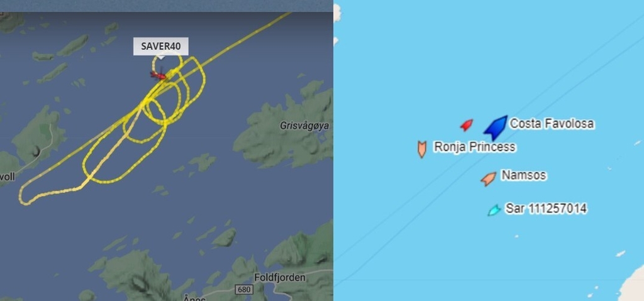The height and width of the screenshot is (301, 644).
Task: Click the long island at top left of map
Action: (x=72, y=45)
